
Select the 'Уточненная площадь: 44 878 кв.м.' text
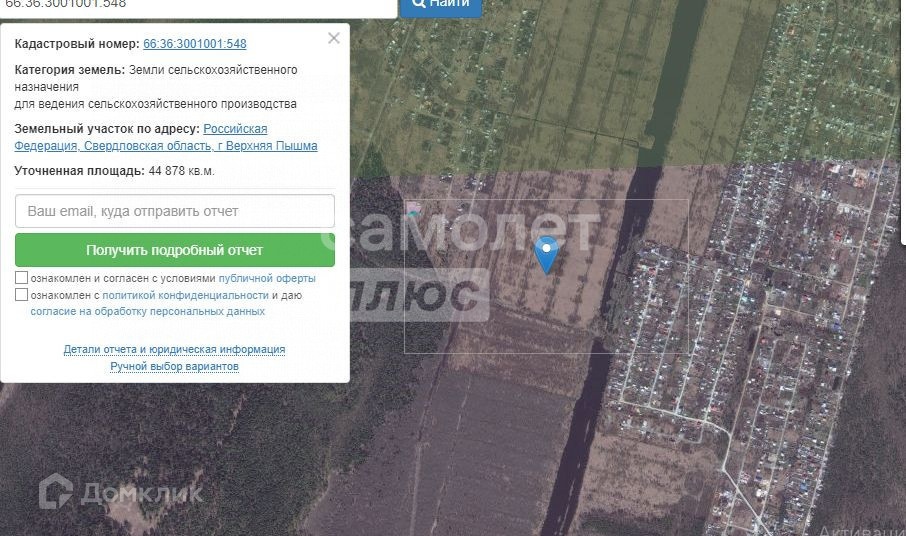click(x=114, y=171)
